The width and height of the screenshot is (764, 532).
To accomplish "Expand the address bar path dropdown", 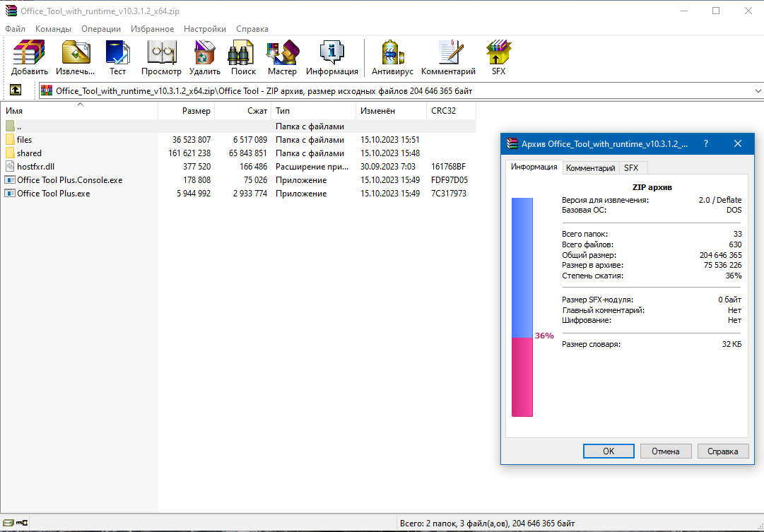I will click(758, 90).
